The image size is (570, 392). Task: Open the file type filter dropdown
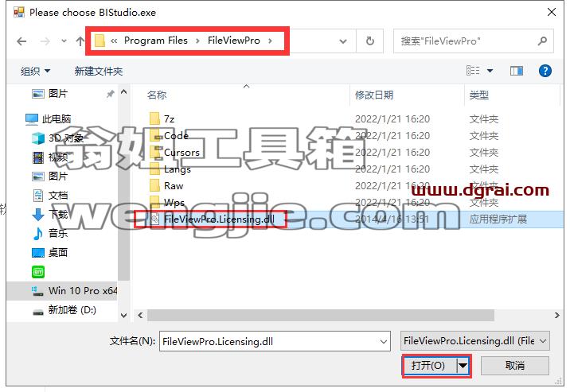pos(475,341)
